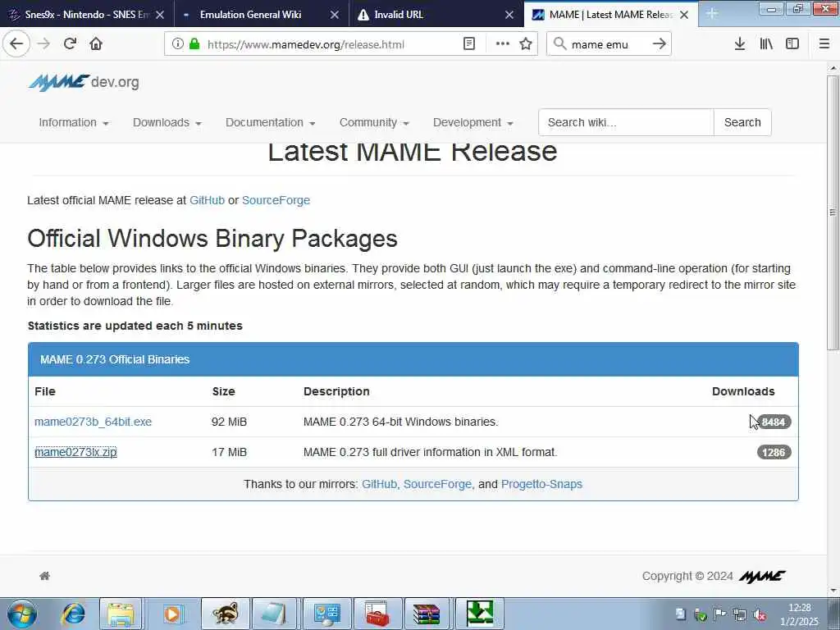Click the '92 MiB' size cell

230,422
